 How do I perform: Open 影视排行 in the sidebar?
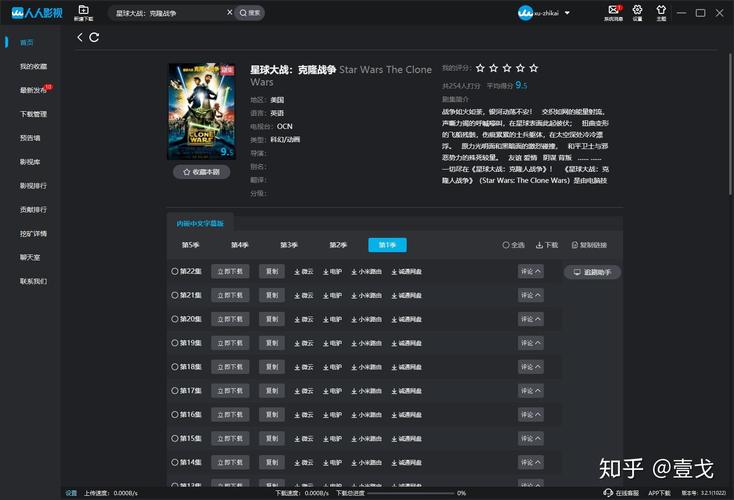pos(33,186)
